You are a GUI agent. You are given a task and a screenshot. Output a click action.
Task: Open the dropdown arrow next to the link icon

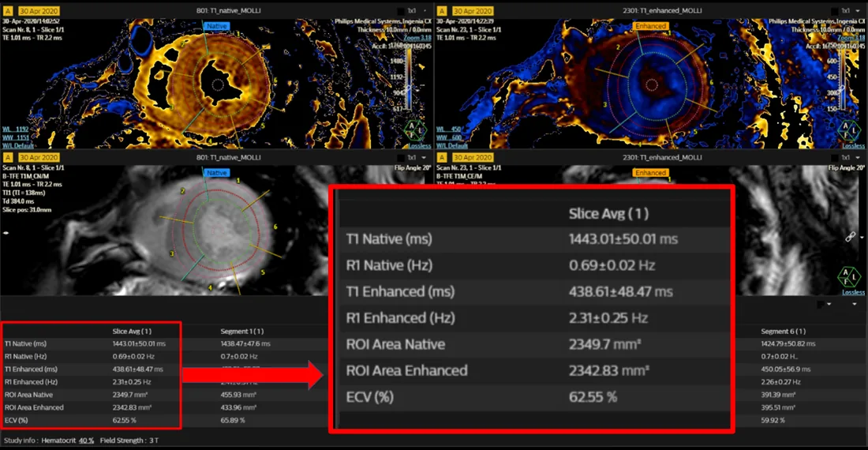862,238
